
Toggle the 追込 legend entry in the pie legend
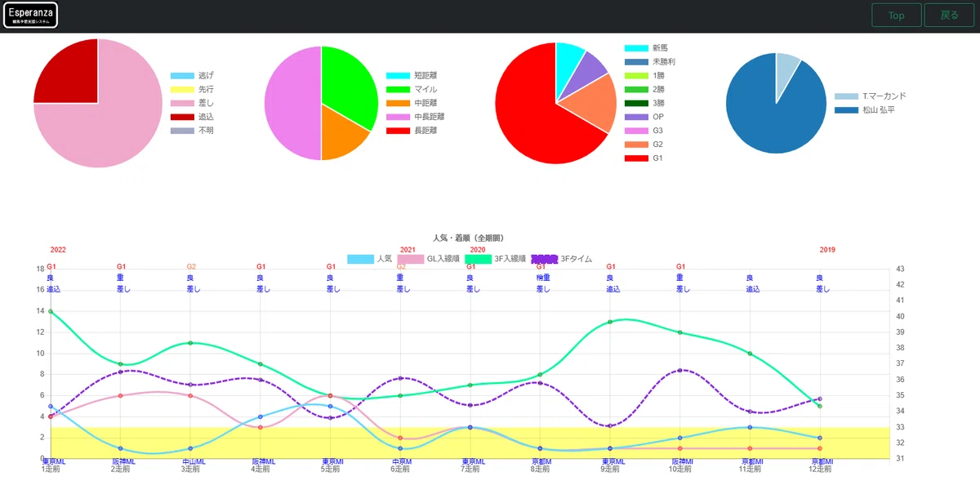pos(192,117)
